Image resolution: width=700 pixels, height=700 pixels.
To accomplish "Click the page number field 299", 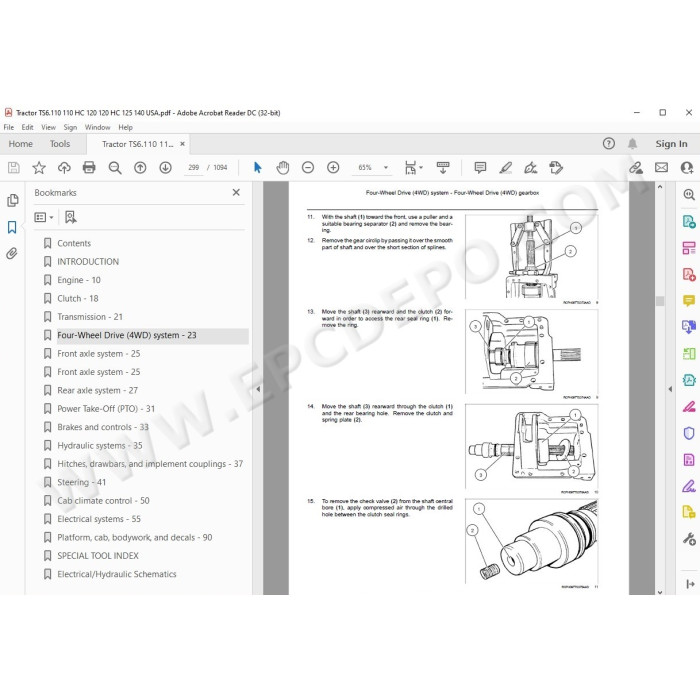I will tap(193, 168).
